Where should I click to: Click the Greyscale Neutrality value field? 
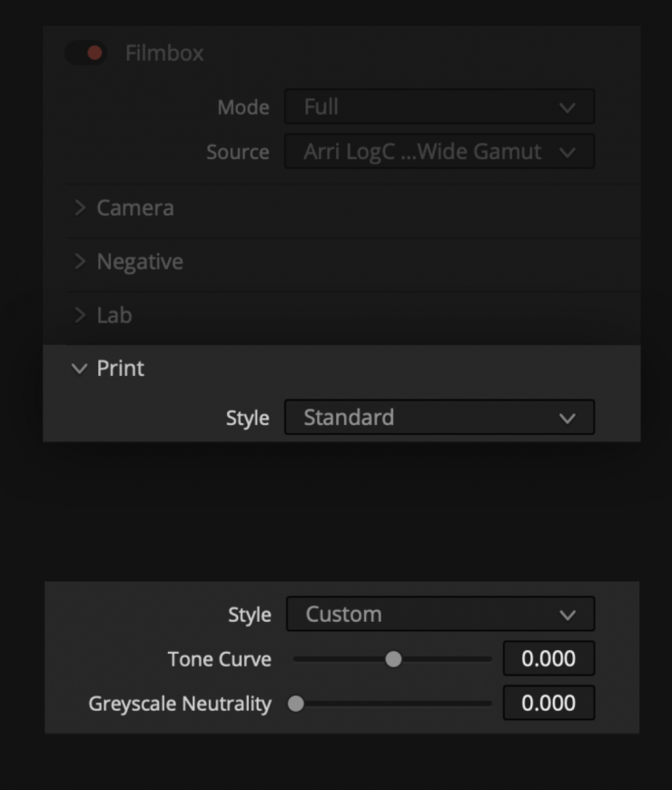pyautogui.click(x=548, y=704)
